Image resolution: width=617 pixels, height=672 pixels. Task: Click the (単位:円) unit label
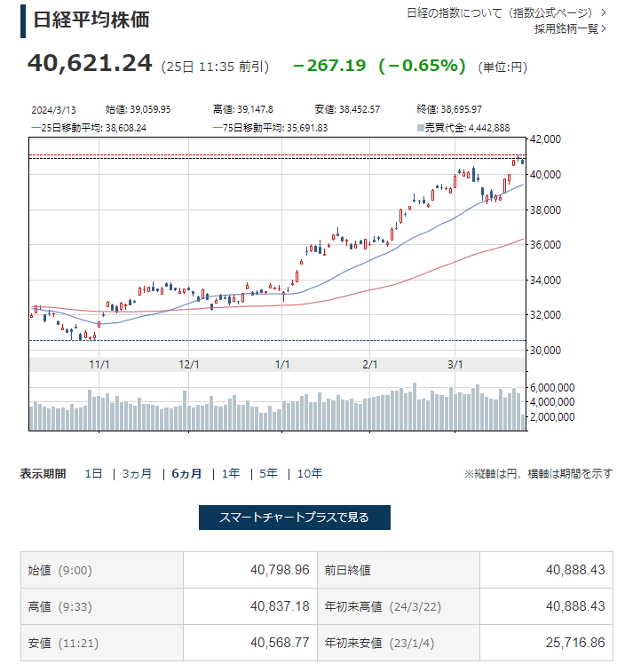(502, 67)
